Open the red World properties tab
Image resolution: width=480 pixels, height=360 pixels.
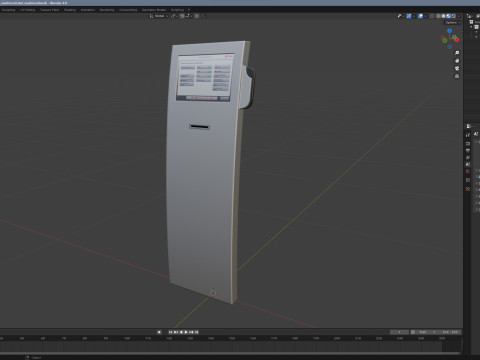[468, 171]
